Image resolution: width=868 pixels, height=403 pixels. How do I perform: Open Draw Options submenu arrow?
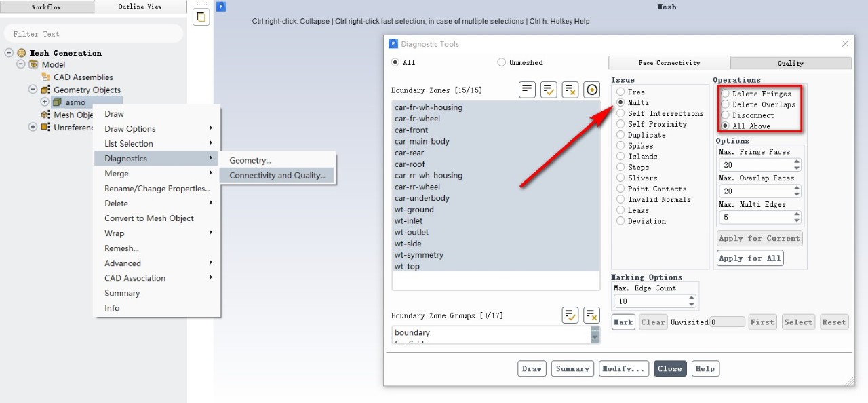pyautogui.click(x=211, y=128)
